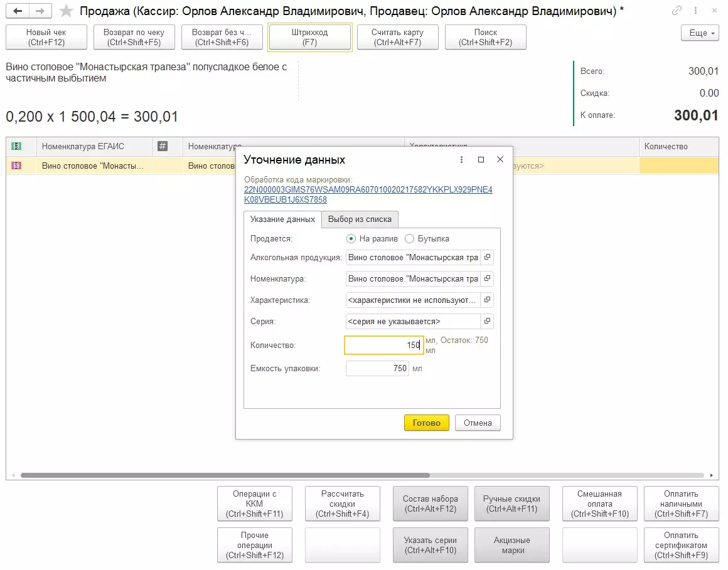728x570 pixels.
Task: Copy link via the chain icon
Action: (677, 10)
